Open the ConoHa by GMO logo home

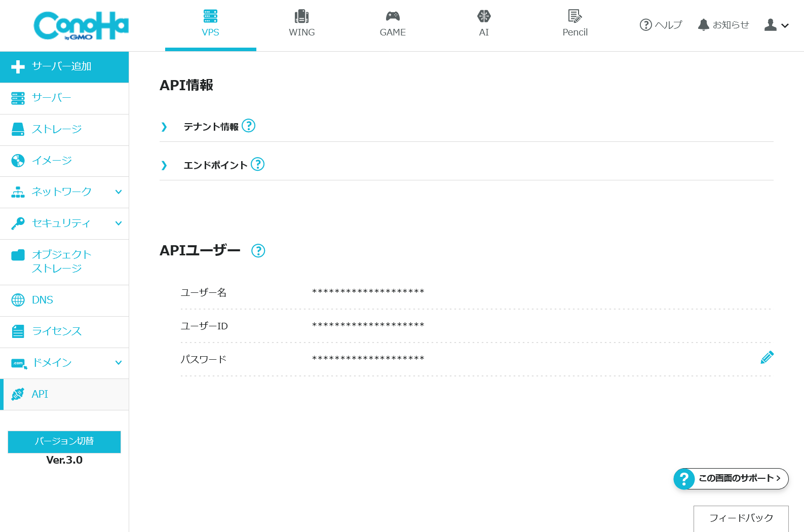[81, 25]
